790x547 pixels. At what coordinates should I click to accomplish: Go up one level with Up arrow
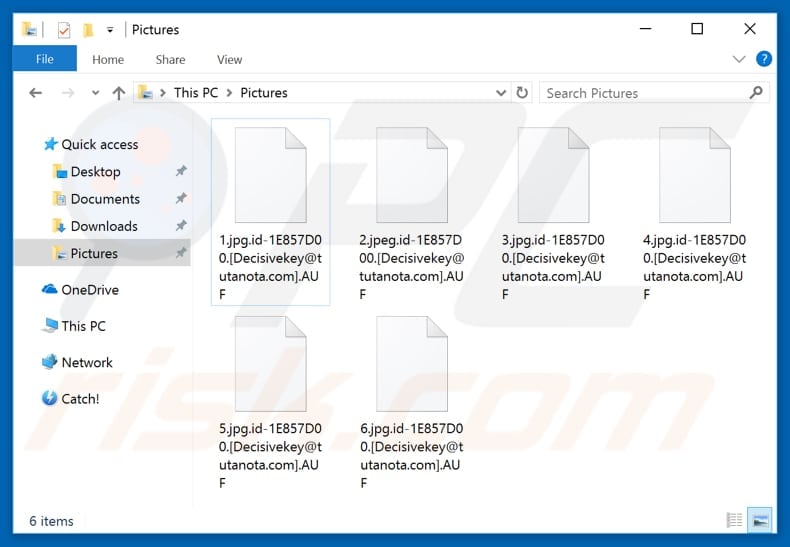(x=119, y=93)
